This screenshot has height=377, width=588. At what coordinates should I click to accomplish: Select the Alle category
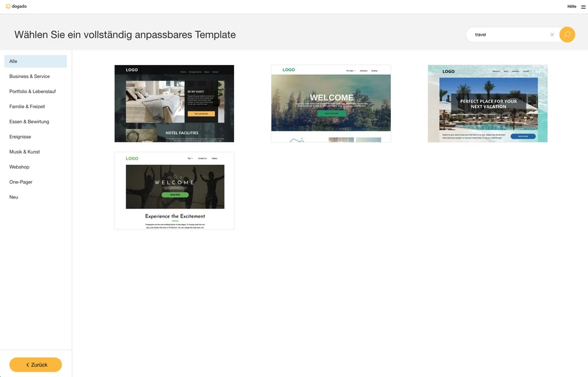pos(36,61)
